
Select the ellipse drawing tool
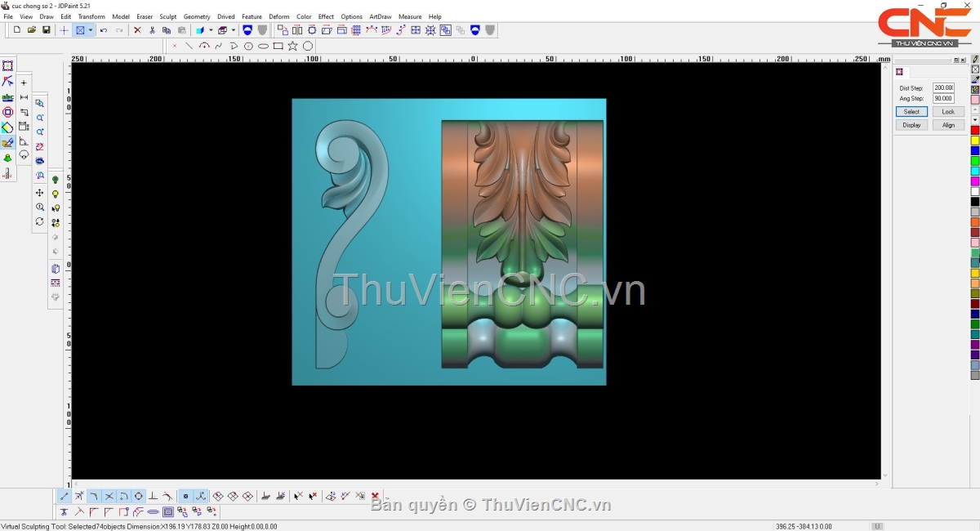263,47
